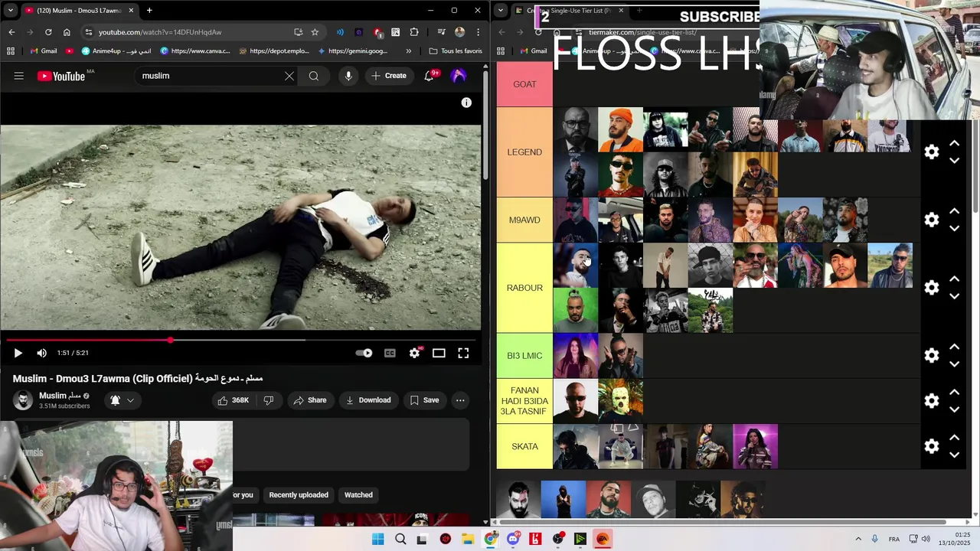Open a new tab in YouTube window

click(x=149, y=11)
